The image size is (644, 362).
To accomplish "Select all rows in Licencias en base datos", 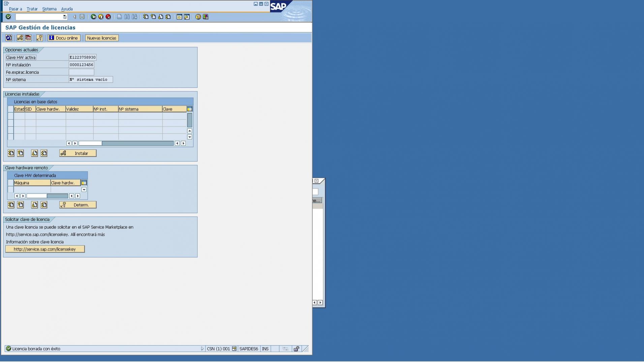I will [11, 109].
